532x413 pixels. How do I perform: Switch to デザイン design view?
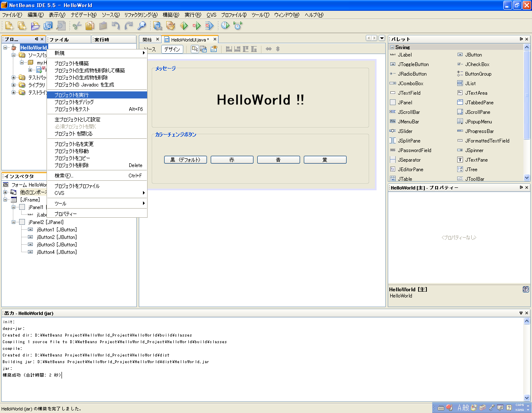(172, 49)
